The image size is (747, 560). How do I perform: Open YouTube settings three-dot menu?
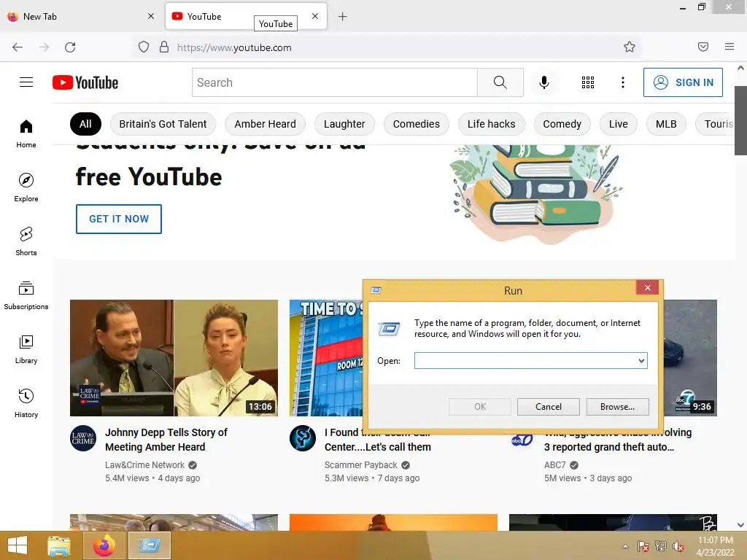(623, 82)
